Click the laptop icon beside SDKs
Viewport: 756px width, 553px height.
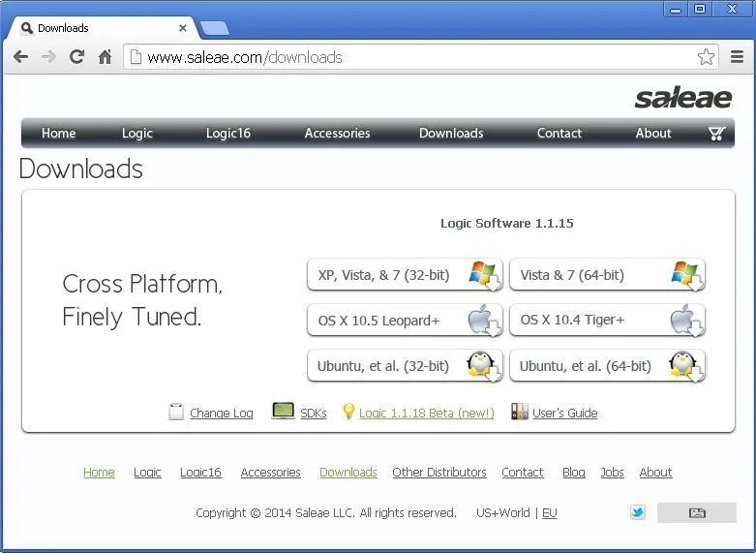(x=283, y=411)
